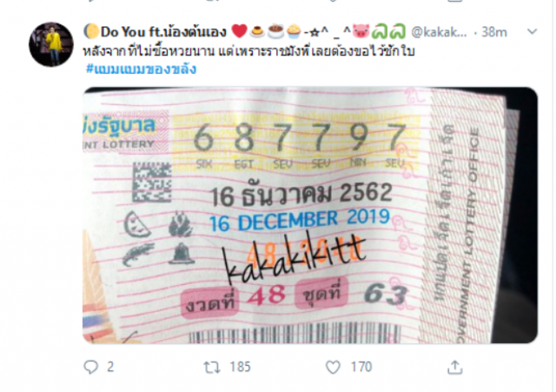Click the Thai tweet text body
This screenshot has width=556, height=392.
[249, 51]
